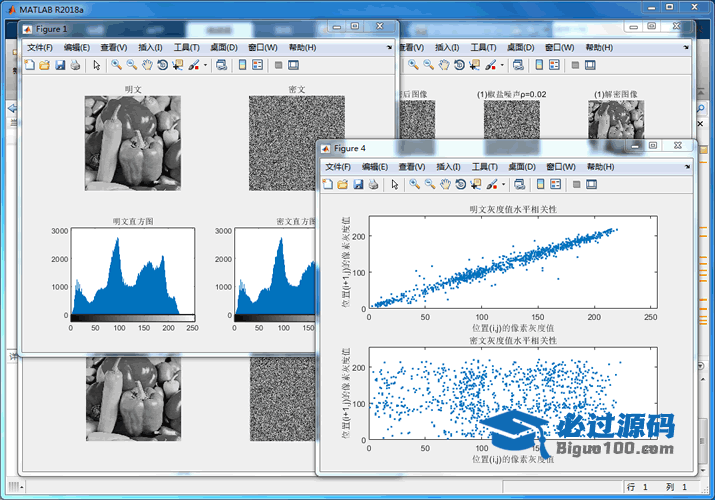715x500 pixels.
Task: Click the 明文 pepper image in Figure 1
Action: [133, 143]
